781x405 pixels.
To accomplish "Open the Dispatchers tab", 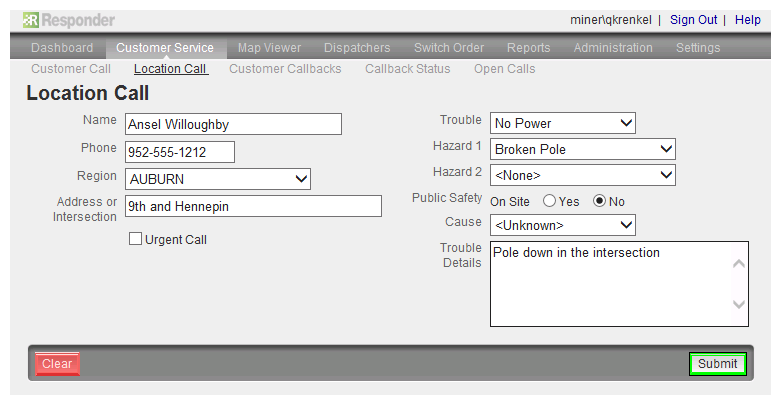I will click(357, 48).
